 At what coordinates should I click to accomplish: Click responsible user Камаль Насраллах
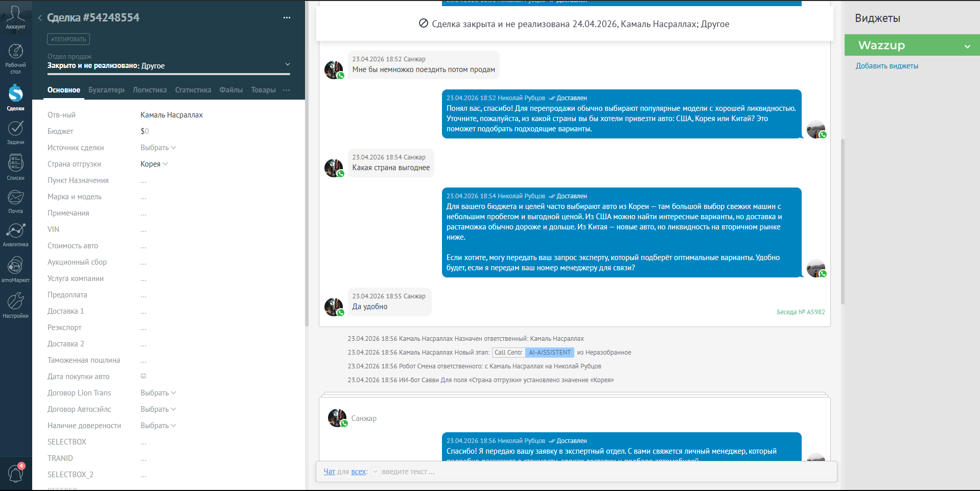[172, 115]
